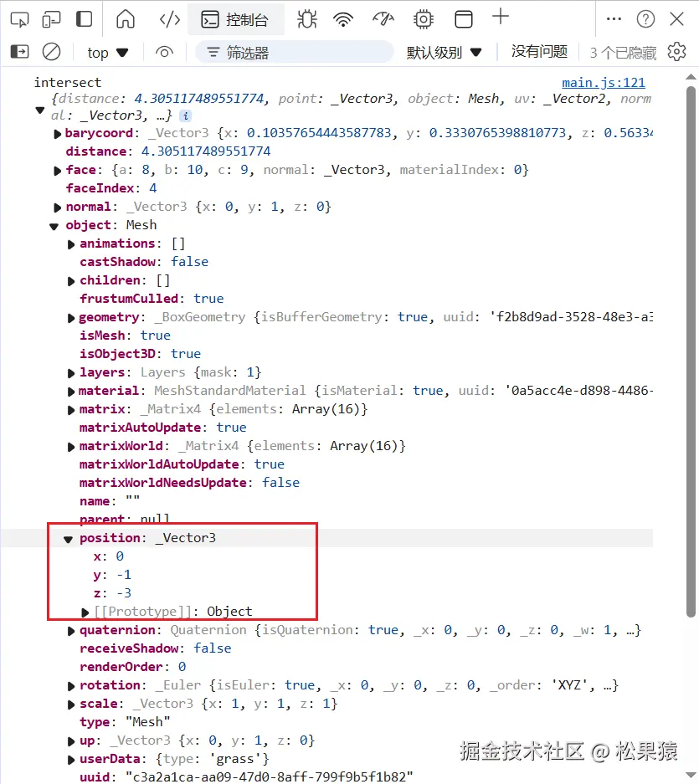The image size is (699, 784).
Task: Open the customize DevTools ellipsis menu
Action: pos(614,18)
